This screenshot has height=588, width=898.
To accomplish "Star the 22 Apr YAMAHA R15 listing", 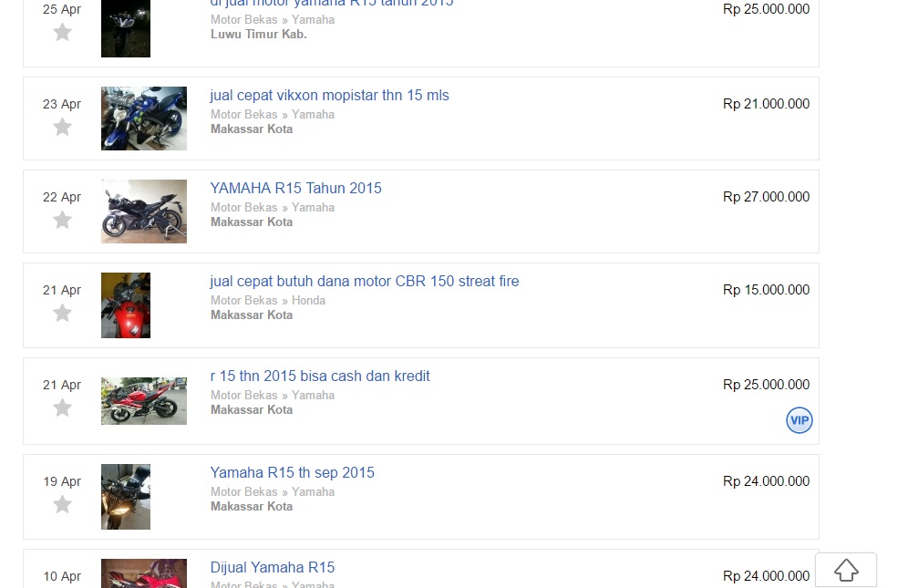I will (x=62, y=220).
